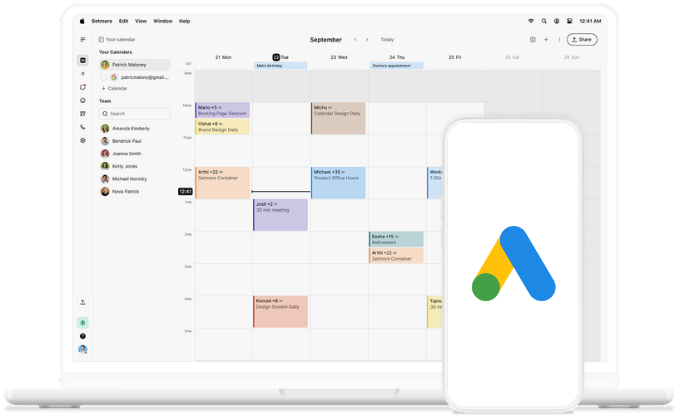Select the Patrick Maloney calendar

(x=134, y=65)
